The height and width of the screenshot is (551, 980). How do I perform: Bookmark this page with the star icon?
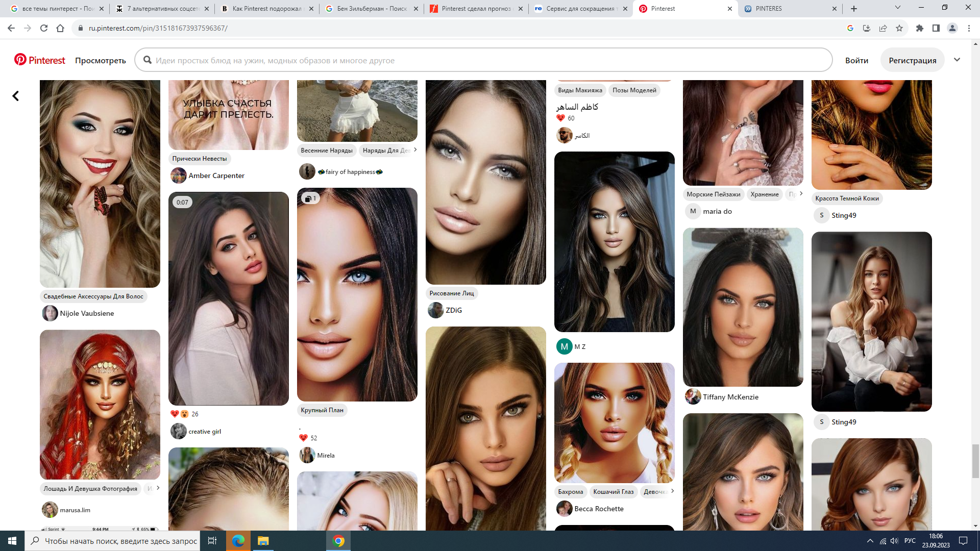[899, 28]
